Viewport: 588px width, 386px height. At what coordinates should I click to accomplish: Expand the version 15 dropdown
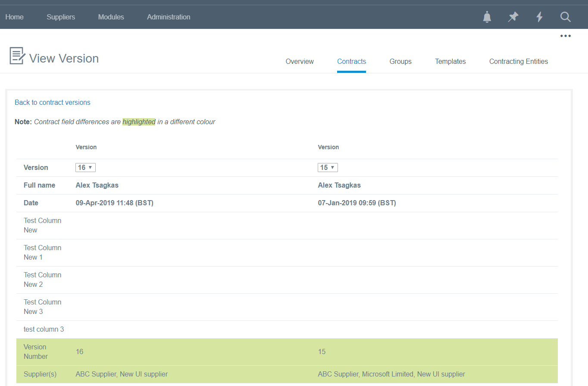328,167
